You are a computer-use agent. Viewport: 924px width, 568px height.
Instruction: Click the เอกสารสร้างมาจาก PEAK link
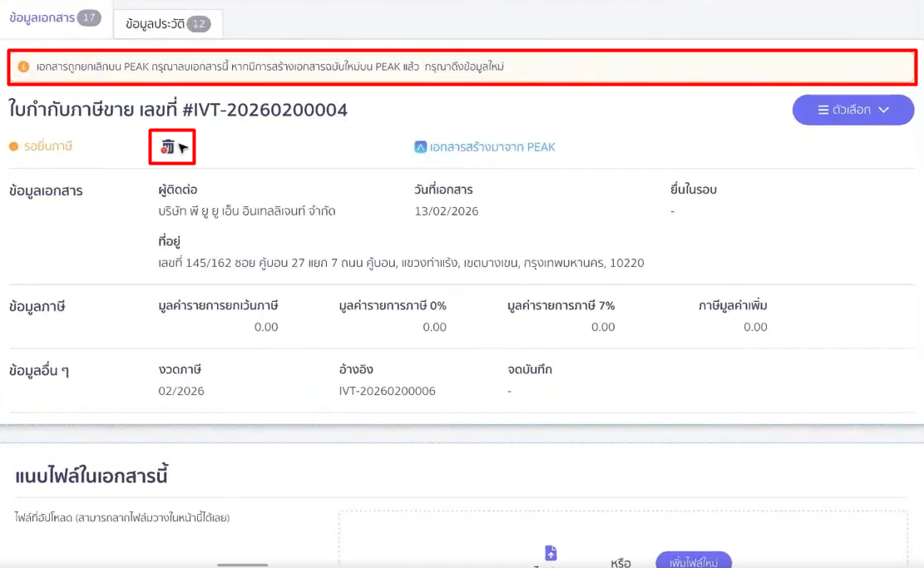pyautogui.click(x=492, y=146)
